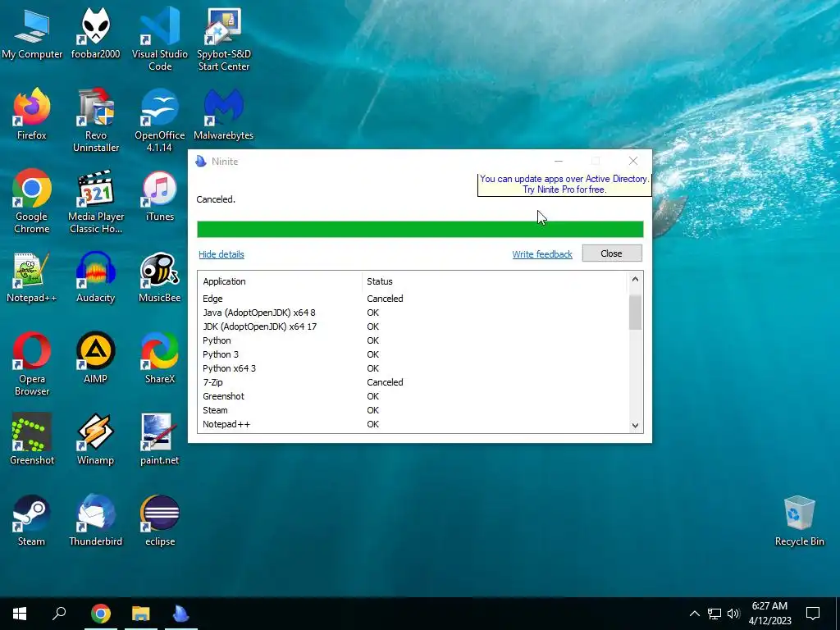
Task: Select the JDK (AdoptOpenJDK) x64 17 row
Action: pyautogui.click(x=413, y=326)
